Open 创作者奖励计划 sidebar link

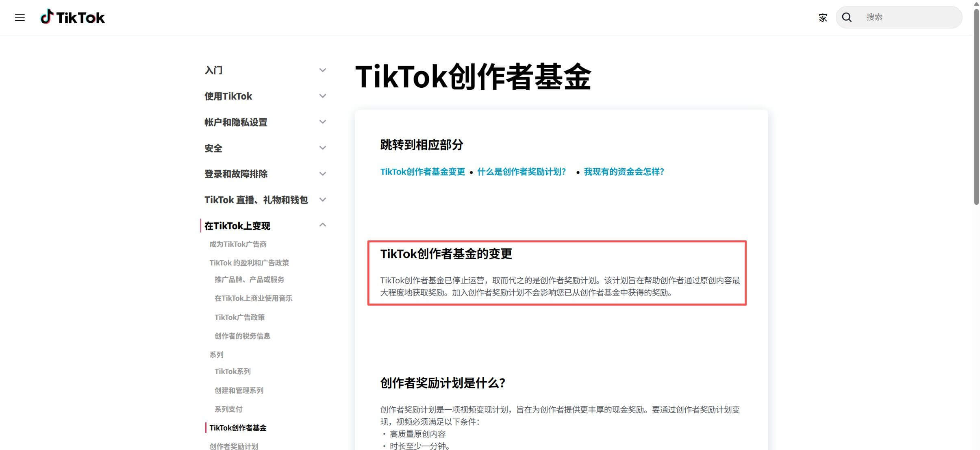(234, 446)
